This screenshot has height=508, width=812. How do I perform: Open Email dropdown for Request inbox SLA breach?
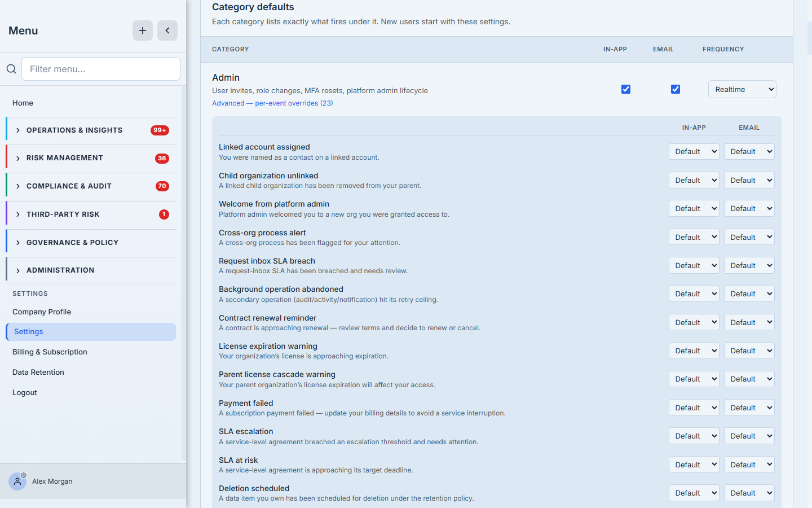tap(749, 265)
